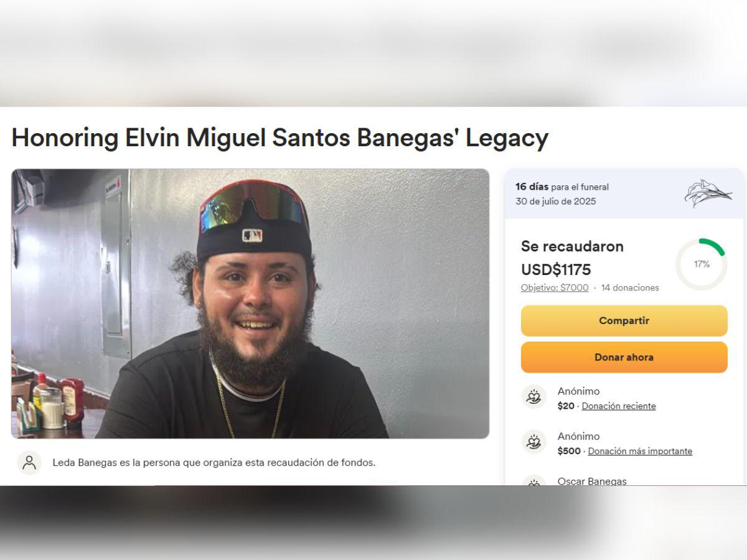The width and height of the screenshot is (747, 560).
Task: Click the lily flower memorial icon
Action: pos(708,194)
